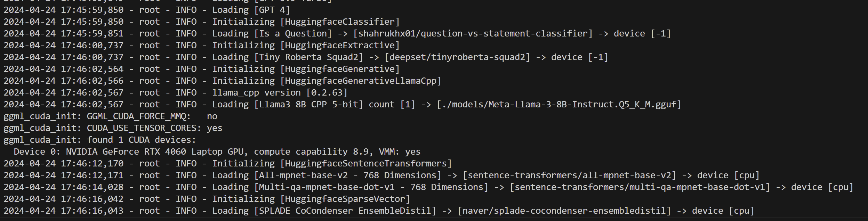
Task: Click the HuggingfaceClassifier text in the log
Action: click(340, 22)
